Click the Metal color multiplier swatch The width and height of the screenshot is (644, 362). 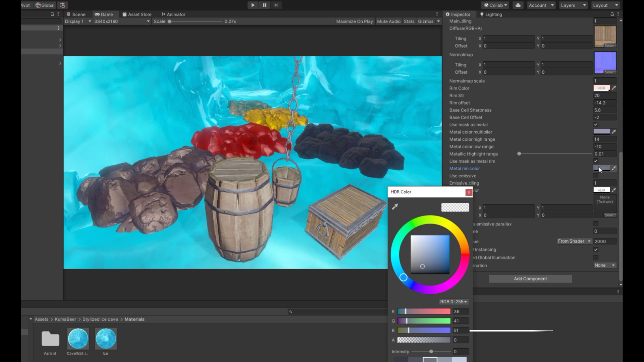click(602, 132)
